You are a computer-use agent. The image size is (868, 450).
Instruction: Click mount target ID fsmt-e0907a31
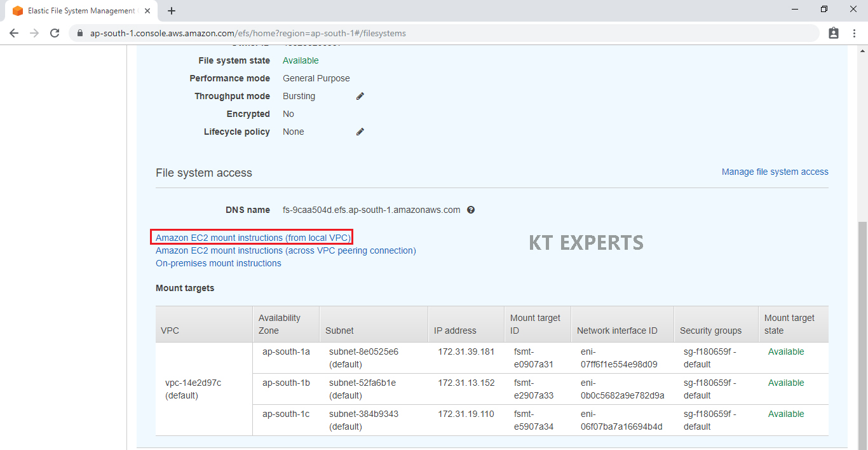[534, 358]
